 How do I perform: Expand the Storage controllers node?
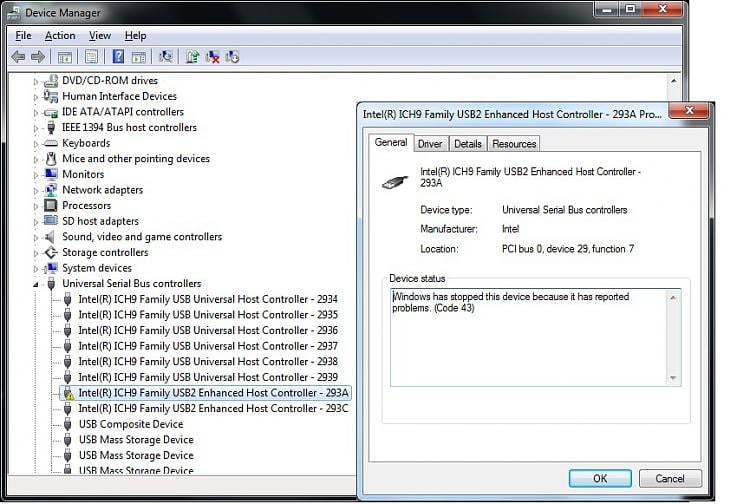point(35,253)
